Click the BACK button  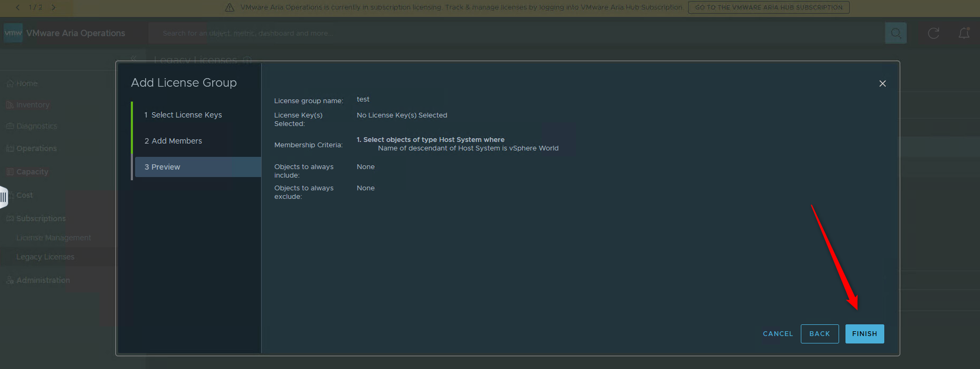[819, 334]
